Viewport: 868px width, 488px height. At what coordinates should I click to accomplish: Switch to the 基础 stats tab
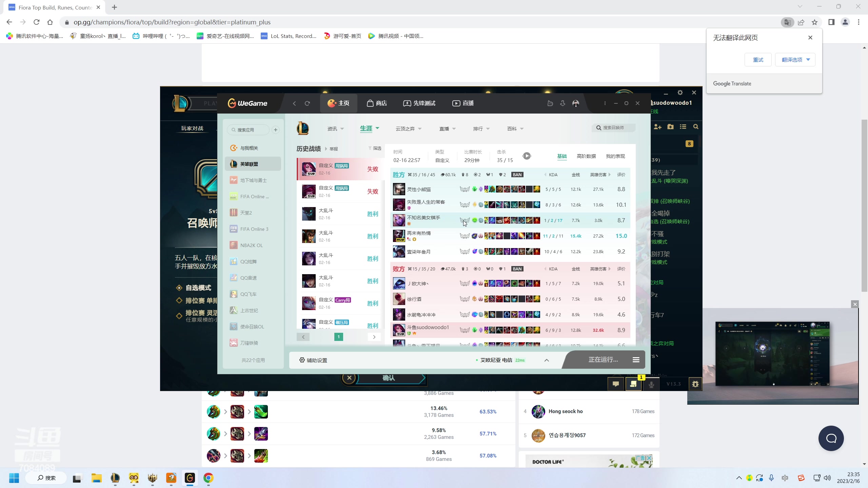(x=562, y=156)
